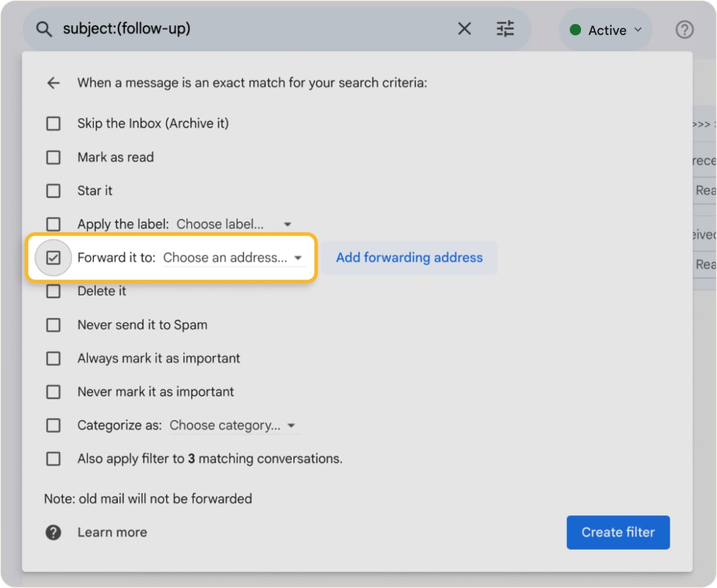Enable Also apply filter to 3 matching conversations
Viewport: 717px width, 588px height.
point(53,459)
